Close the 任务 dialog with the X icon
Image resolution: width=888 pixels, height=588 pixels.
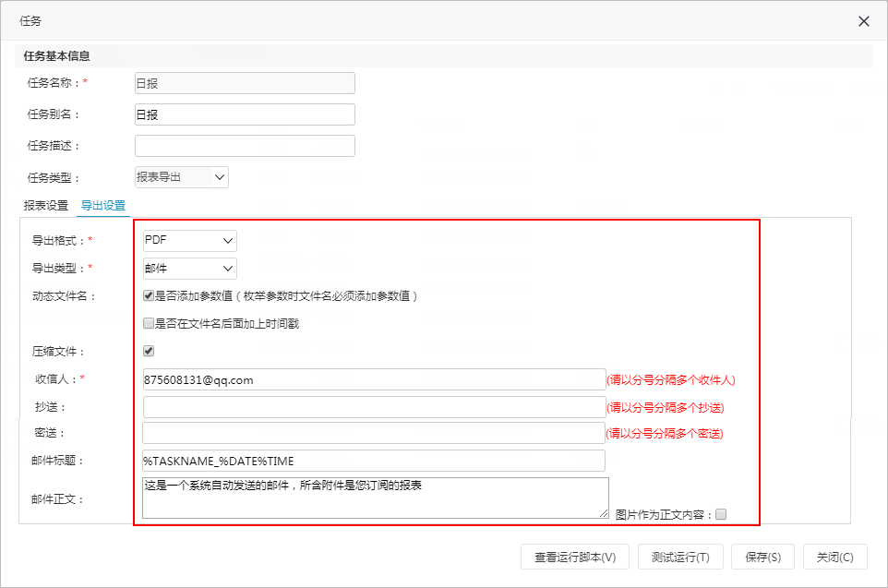click(864, 21)
